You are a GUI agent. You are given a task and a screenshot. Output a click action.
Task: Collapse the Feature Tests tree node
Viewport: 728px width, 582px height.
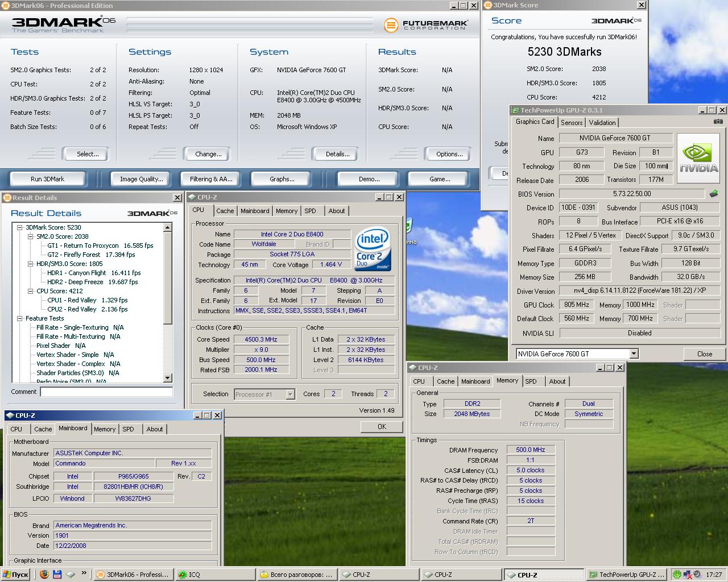click(x=19, y=318)
